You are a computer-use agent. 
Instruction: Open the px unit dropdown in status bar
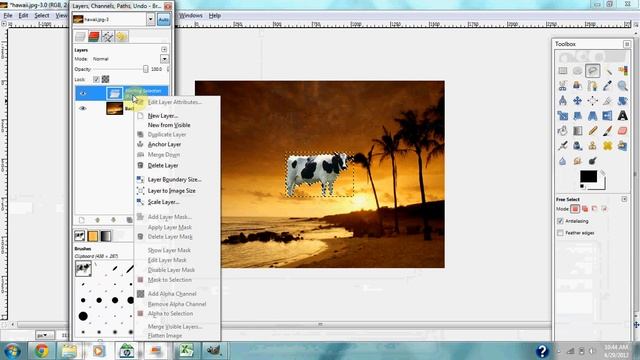coord(45,335)
